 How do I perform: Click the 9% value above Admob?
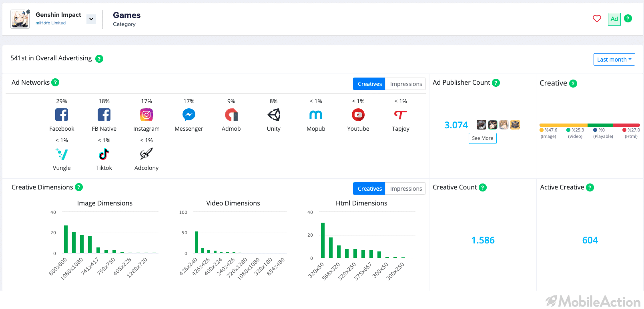[x=231, y=102]
